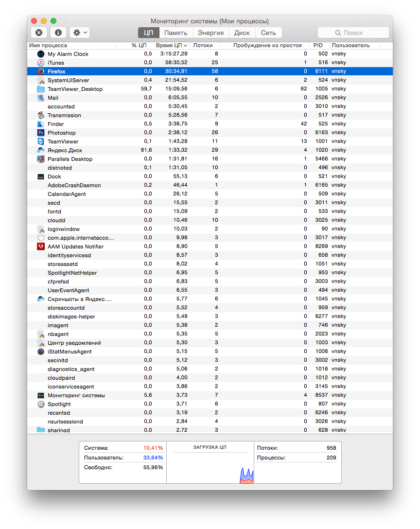
Task: Click the iTunes app icon
Action: pyautogui.click(x=41, y=63)
